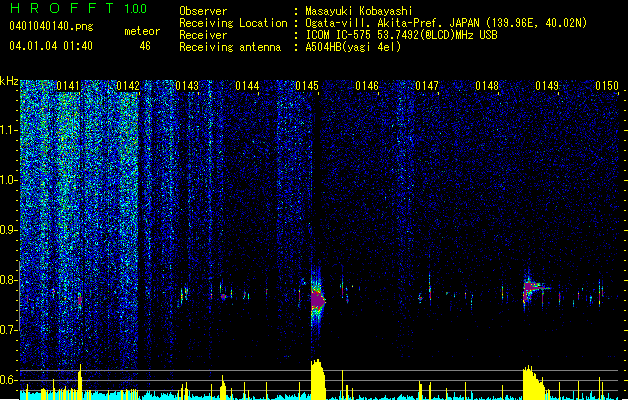The height and width of the screenshot is (400, 629).
Task: Click the tall yellow power peak below 0145
Action: point(318,379)
